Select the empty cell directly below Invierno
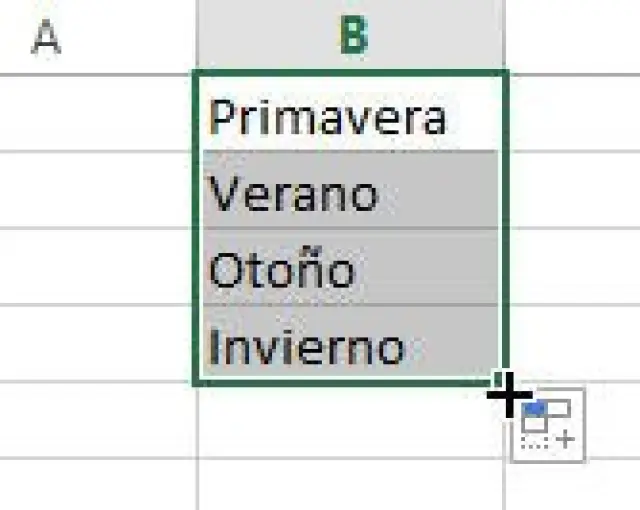Image resolution: width=640 pixels, height=510 pixels. [351, 421]
